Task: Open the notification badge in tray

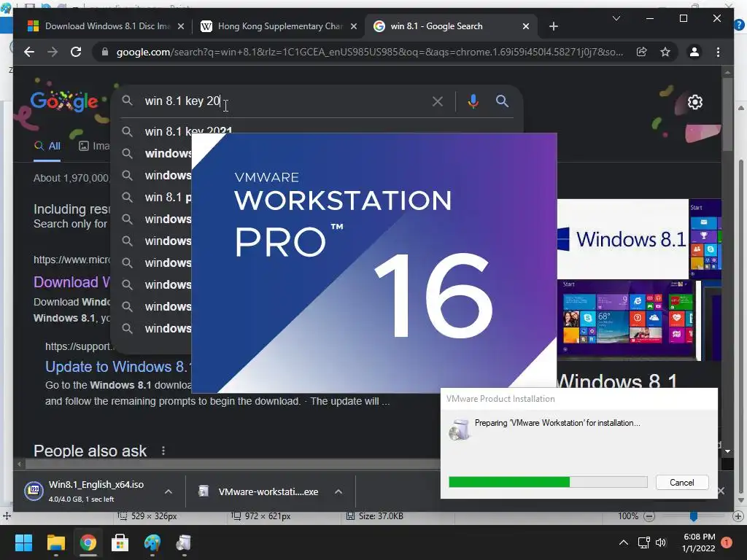Action: click(x=727, y=542)
